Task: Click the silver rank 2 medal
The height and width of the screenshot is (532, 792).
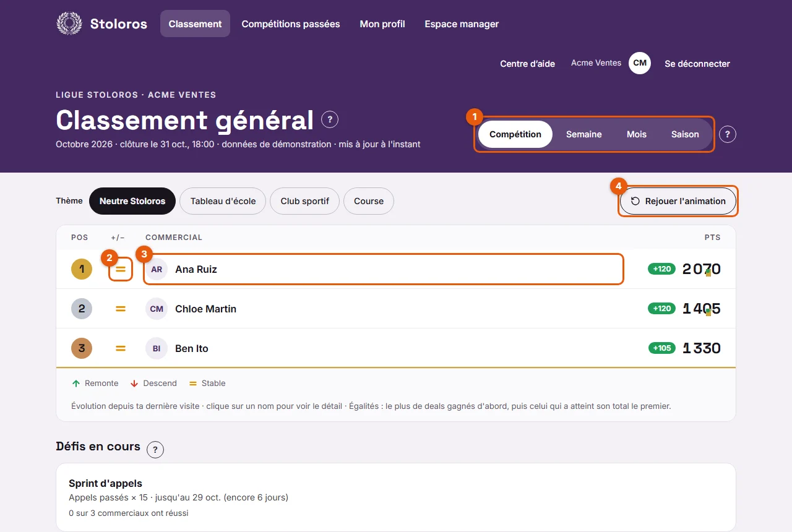Action: (82, 309)
